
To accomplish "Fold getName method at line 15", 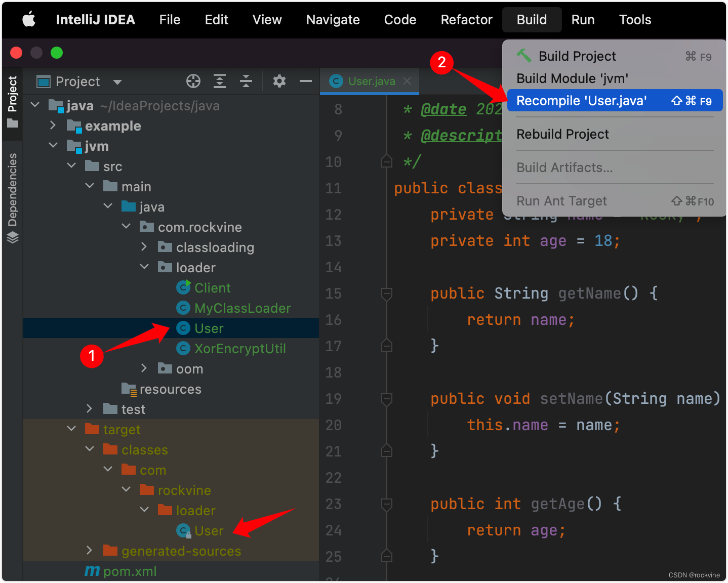I will pyautogui.click(x=387, y=293).
